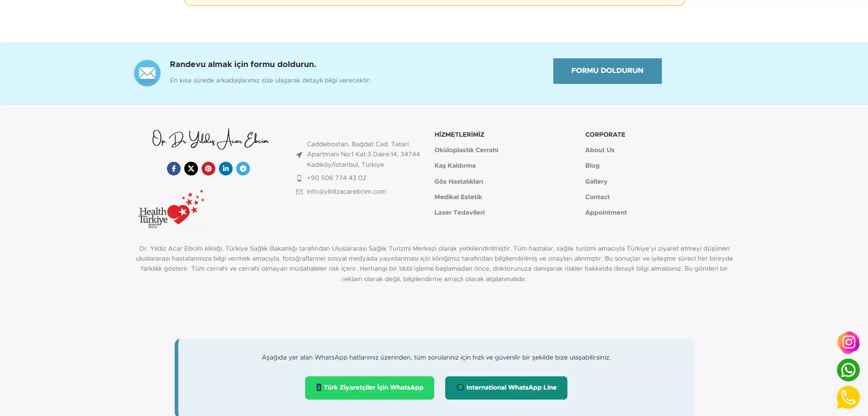Go to Kaş Kaldırma service
Viewport: 868px width, 416px height.
tap(455, 165)
